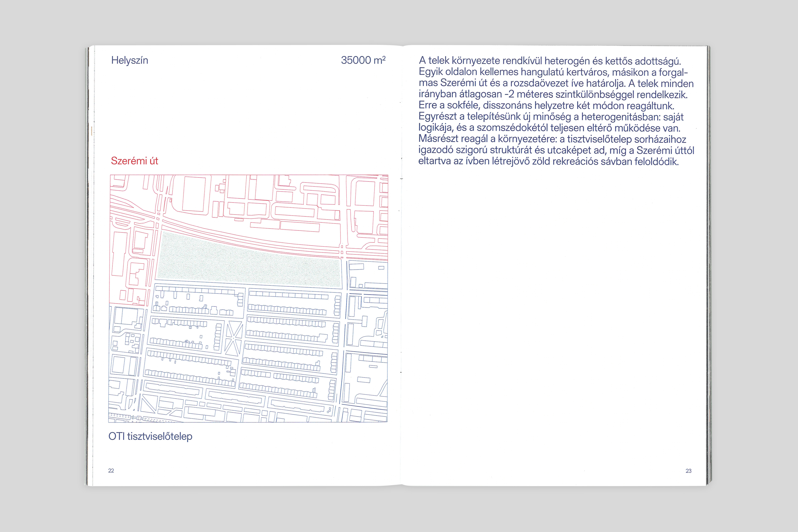This screenshot has width=798, height=532.
Task: Click the three small circles near map bottom
Action: 329,410
